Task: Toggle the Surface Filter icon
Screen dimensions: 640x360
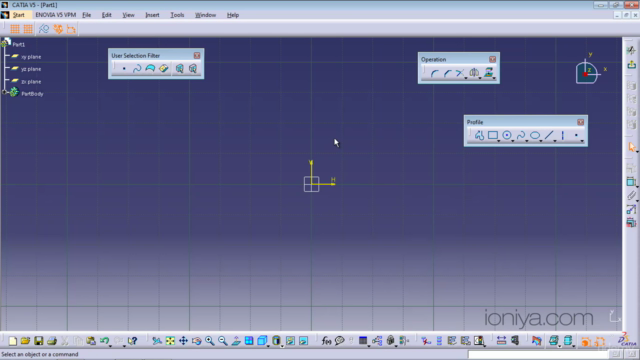Action: 150,69
